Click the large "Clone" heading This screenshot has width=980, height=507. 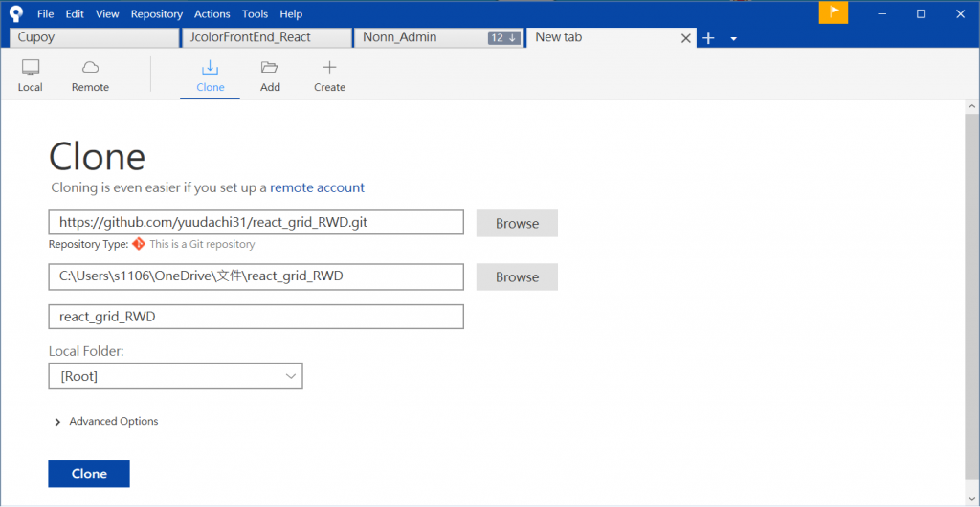point(97,156)
